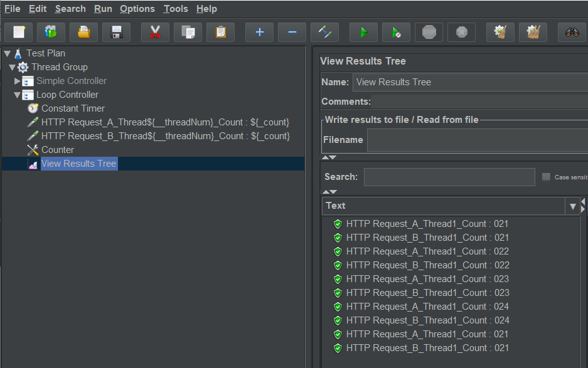Click the Counter tools icon
Viewport: 588px width, 368px height.
tap(33, 150)
